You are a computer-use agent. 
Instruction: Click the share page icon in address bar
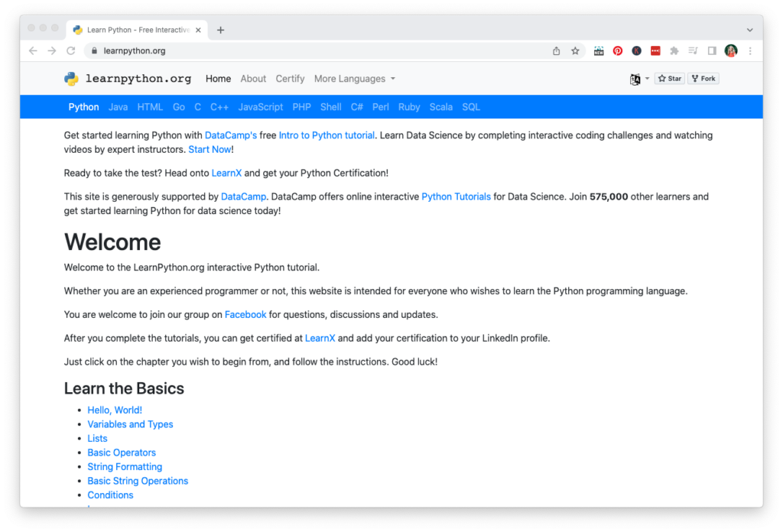pos(556,51)
